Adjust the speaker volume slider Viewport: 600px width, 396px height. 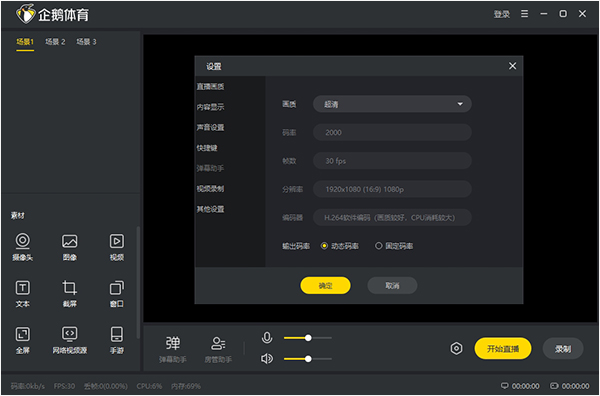coord(308,359)
